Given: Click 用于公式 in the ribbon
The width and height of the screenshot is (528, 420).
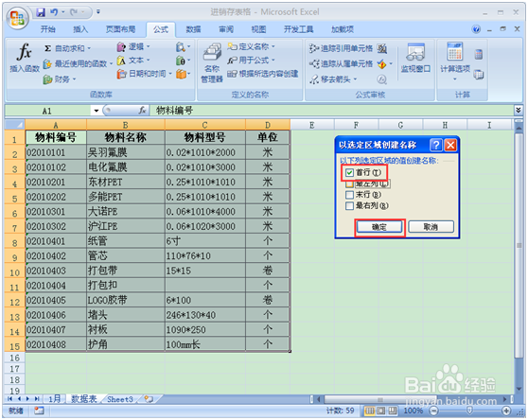Looking at the screenshot, I should (251, 61).
